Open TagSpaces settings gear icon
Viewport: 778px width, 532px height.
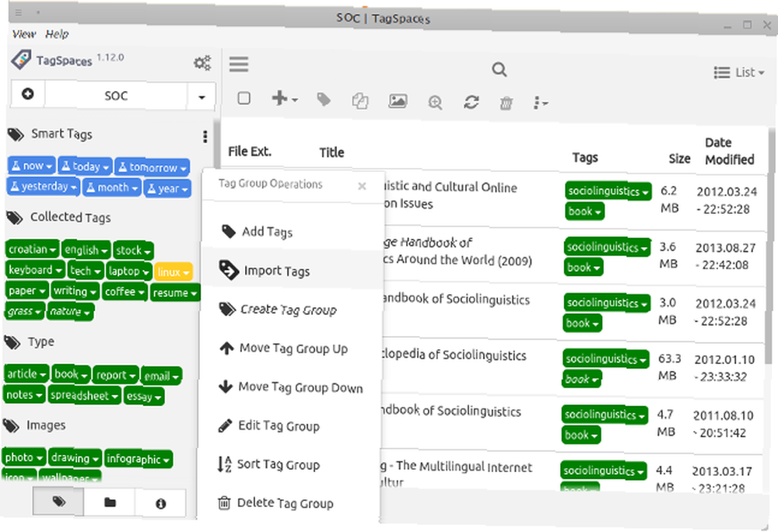[x=202, y=62]
